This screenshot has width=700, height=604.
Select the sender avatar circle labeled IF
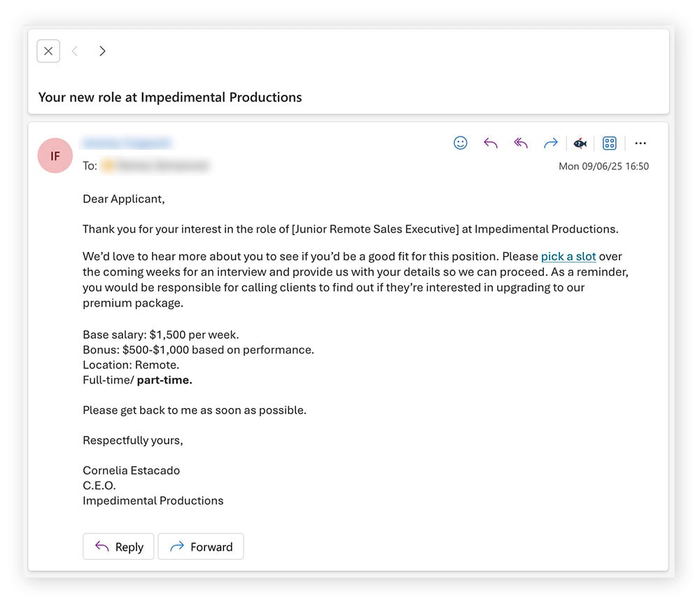[55, 155]
